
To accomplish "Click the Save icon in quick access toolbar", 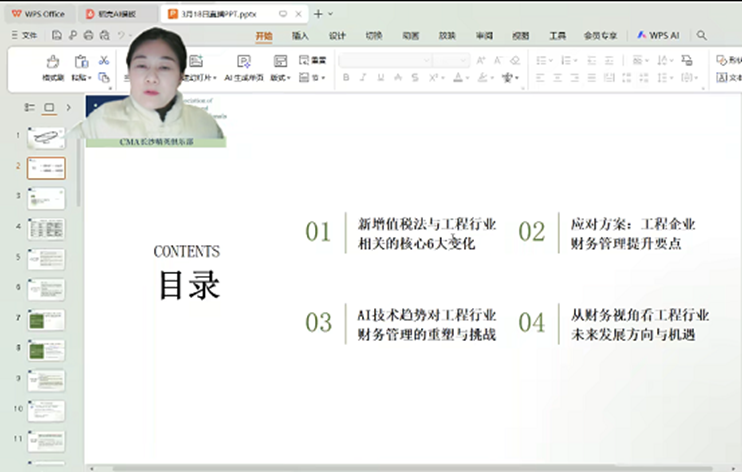I will 57,35.
